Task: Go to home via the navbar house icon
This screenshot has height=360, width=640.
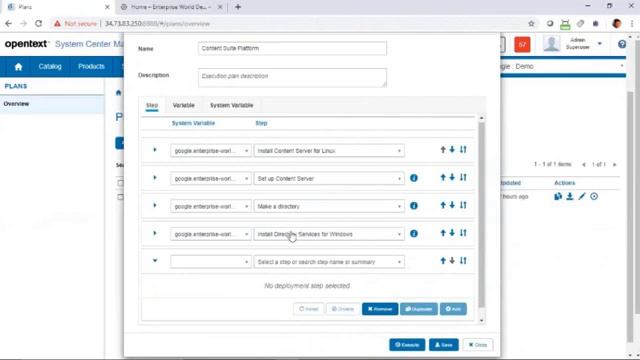Action: [18, 67]
